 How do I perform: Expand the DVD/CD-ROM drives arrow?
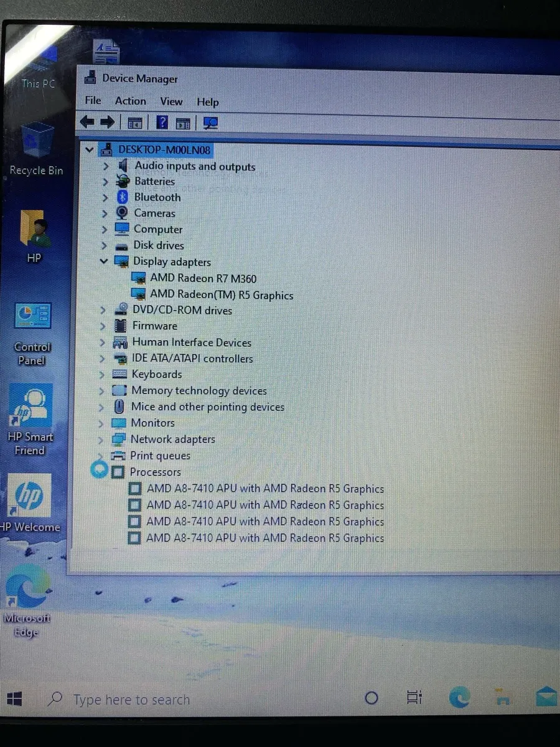point(103,310)
